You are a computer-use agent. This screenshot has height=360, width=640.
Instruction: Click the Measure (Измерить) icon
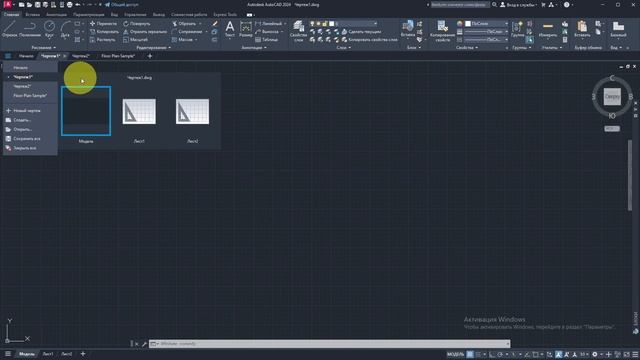click(548, 29)
